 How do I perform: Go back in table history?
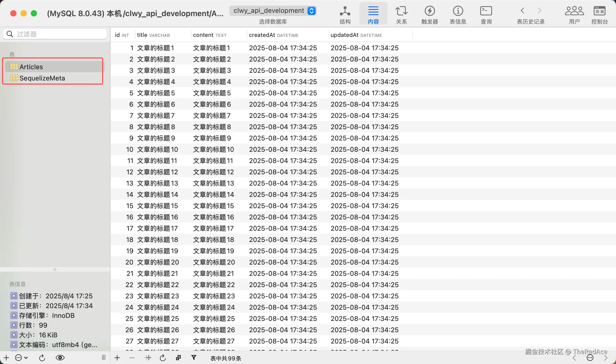pyautogui.click(x=522, y=11)
